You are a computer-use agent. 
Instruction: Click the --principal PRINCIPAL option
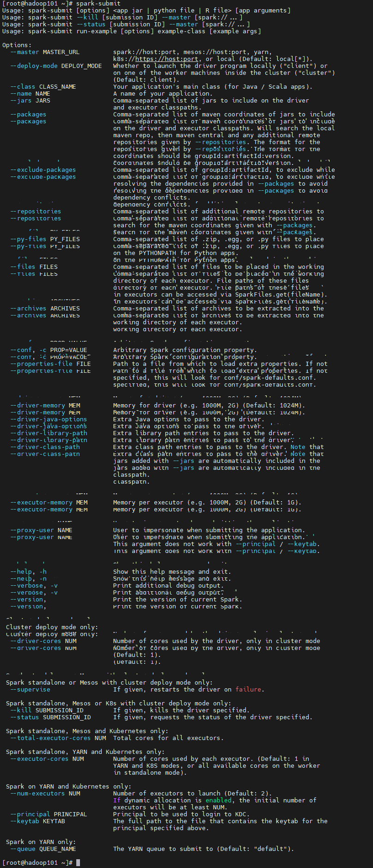tap(49, 814)
